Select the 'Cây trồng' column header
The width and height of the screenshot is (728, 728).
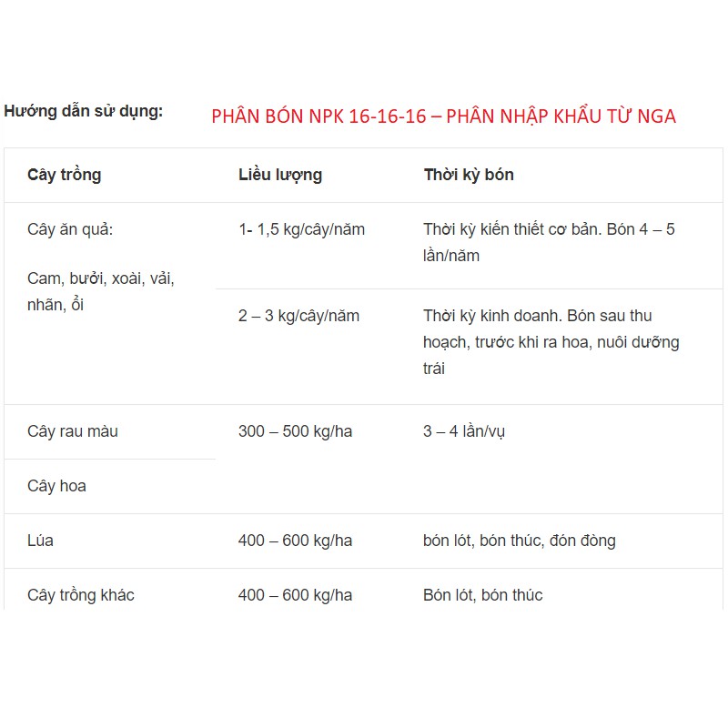pos(65,175)
